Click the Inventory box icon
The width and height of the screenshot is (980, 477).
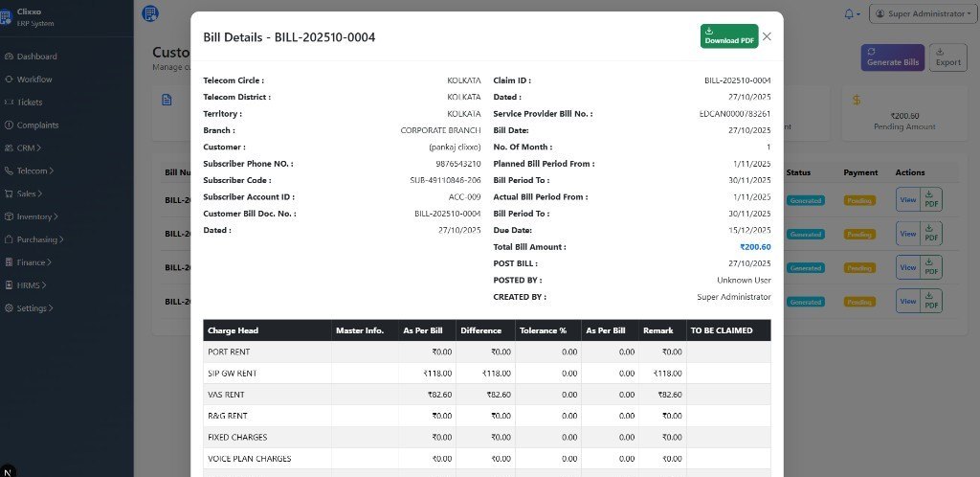[9, 216]
